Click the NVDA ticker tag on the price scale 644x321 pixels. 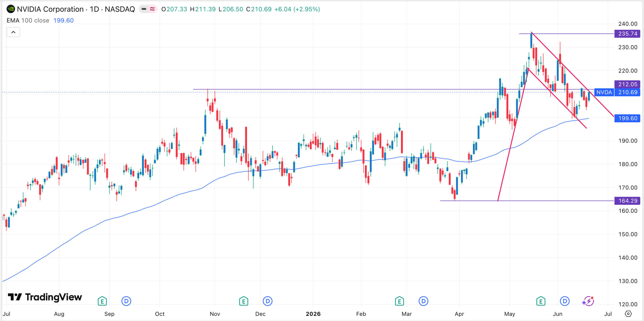click(x=604, y=92)
